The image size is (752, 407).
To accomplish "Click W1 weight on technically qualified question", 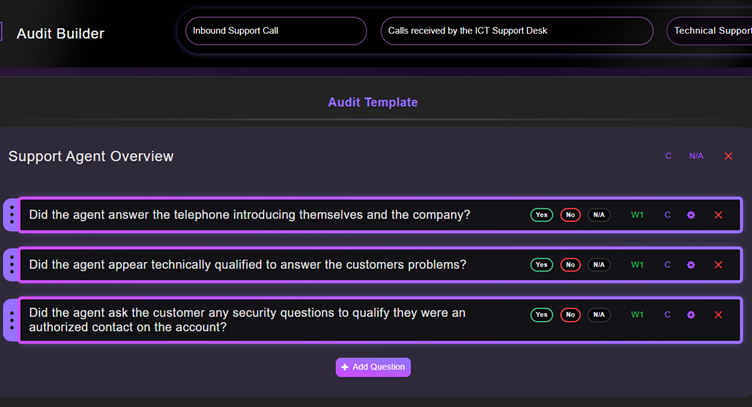I will coord(637,265).
